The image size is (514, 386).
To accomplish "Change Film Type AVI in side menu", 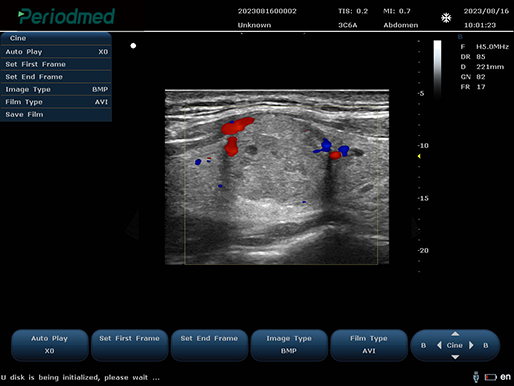I will [56, 102].
